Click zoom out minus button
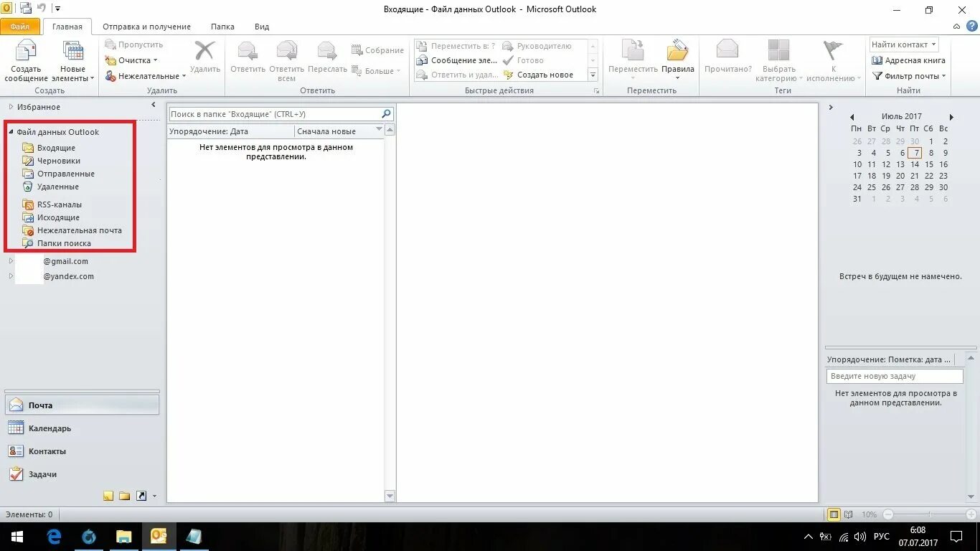This screenshot has height=551, width=980. click(888, 514)
